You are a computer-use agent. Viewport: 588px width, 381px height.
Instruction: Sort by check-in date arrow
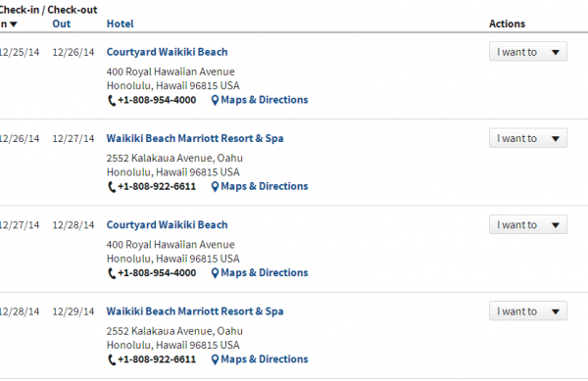(x=14, y=24)
